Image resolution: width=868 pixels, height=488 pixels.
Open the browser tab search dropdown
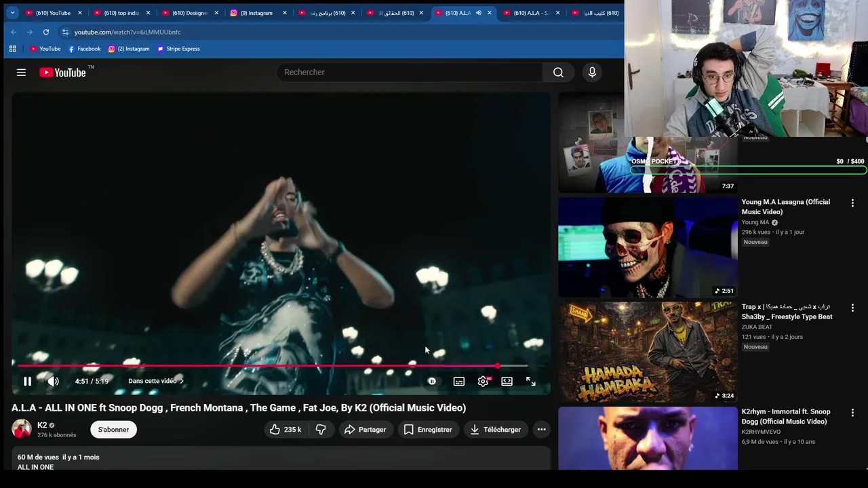pos(12,13)
